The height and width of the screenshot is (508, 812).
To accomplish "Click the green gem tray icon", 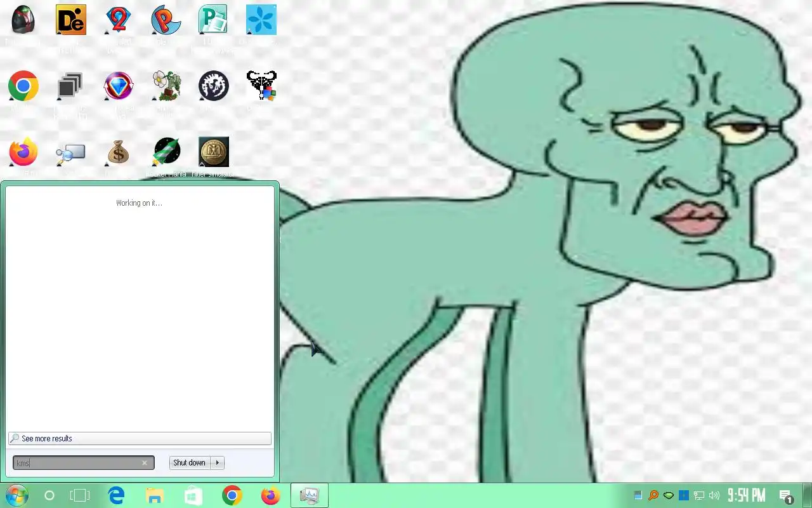I will (x=669, y=495).
